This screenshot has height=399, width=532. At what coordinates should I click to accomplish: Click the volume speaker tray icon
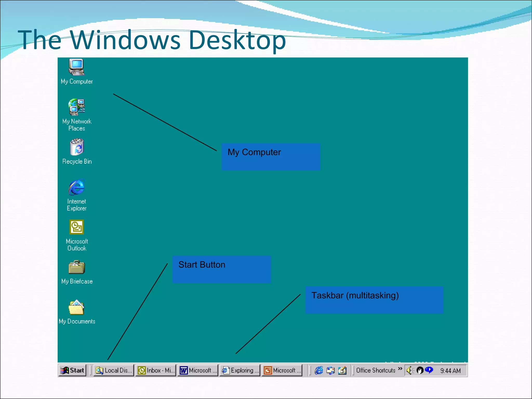[410, 370]
